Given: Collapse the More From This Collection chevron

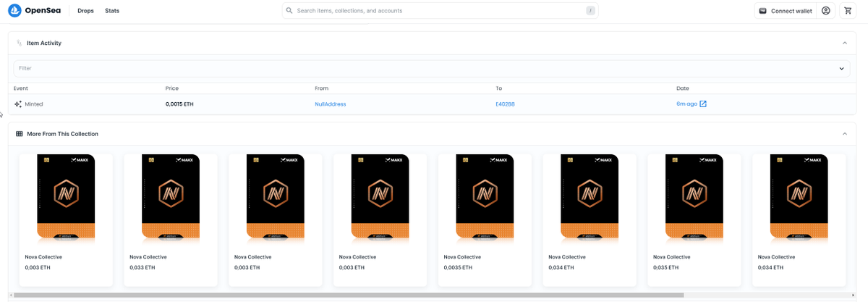Looking at the screenshot, I should click(x=844, y=134).
